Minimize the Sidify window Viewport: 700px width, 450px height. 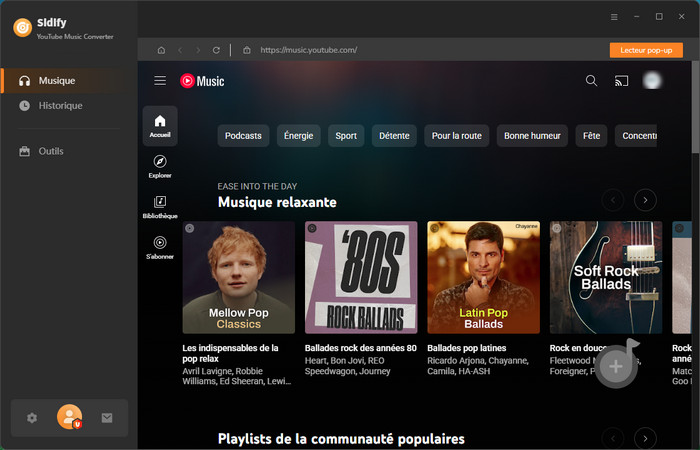pyautogui.click(x=637, y=17)
